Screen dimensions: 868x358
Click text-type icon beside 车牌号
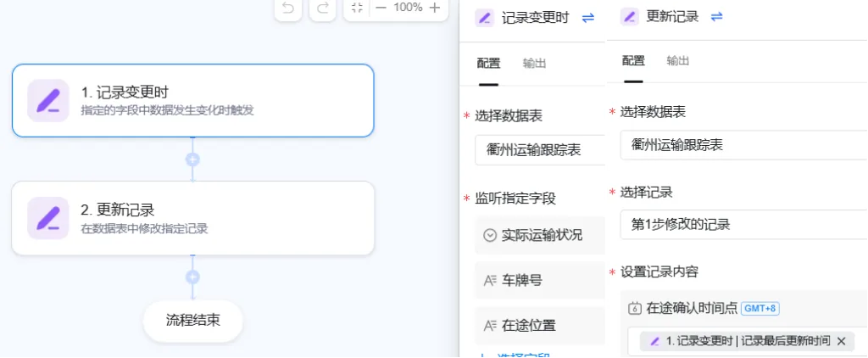pos(489,281)
